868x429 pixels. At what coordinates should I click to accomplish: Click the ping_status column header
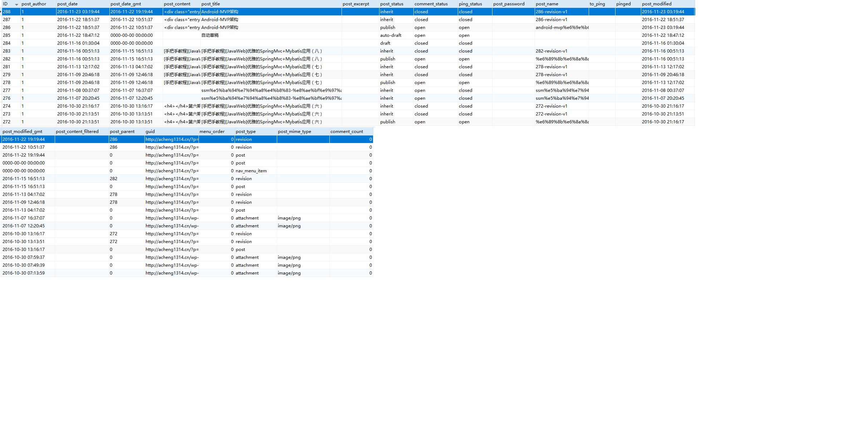pyautogui.click(x=470, y=4)
